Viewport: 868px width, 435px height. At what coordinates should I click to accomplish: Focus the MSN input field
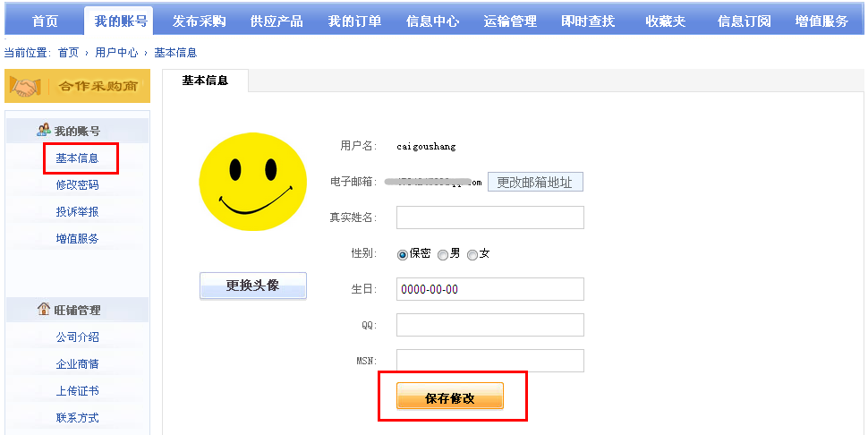pos(489,361)
